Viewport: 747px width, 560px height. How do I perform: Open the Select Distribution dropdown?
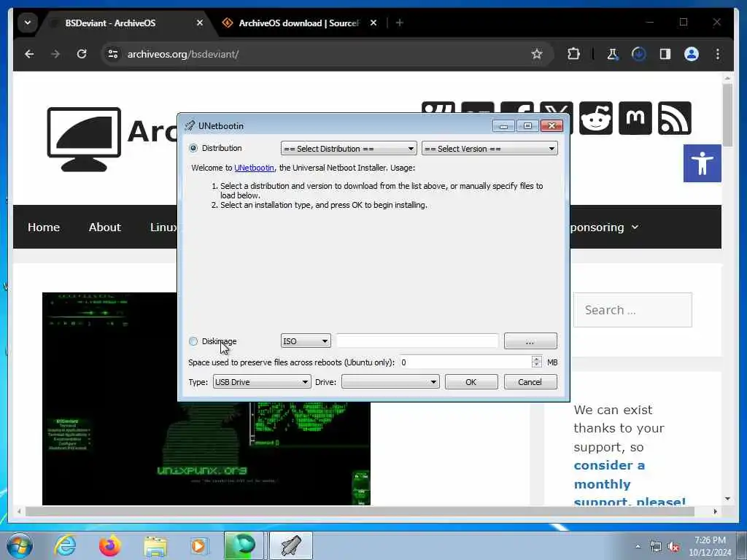pos(349,149)
